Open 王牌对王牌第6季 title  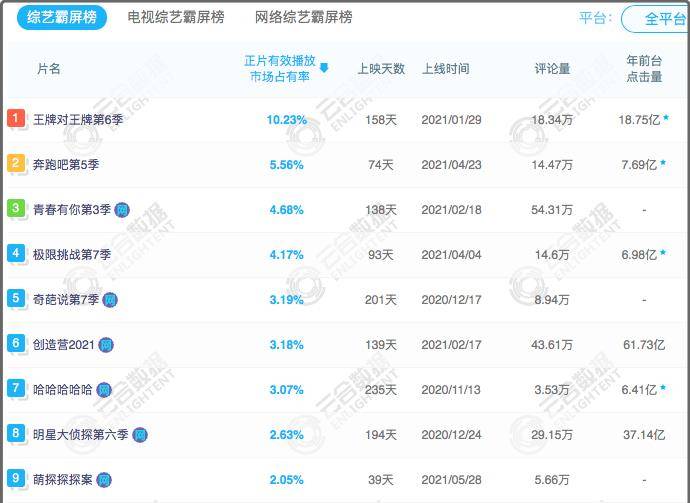(78, 119)
